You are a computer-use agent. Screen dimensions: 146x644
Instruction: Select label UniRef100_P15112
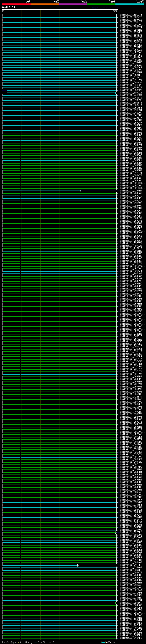click(131, 249)
